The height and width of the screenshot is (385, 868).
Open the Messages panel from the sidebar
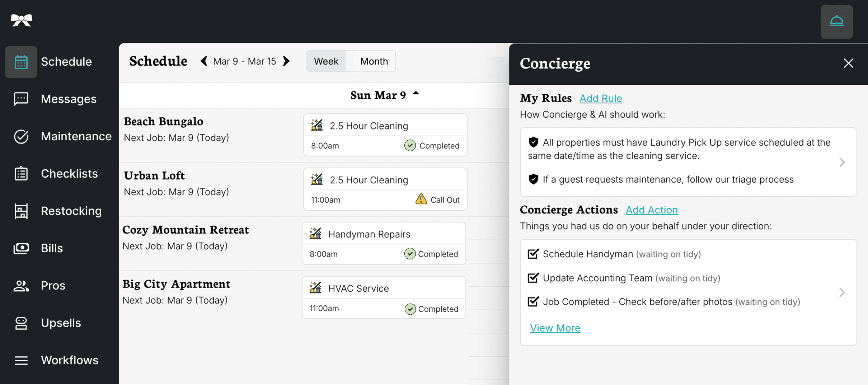[x=69, y=99]
